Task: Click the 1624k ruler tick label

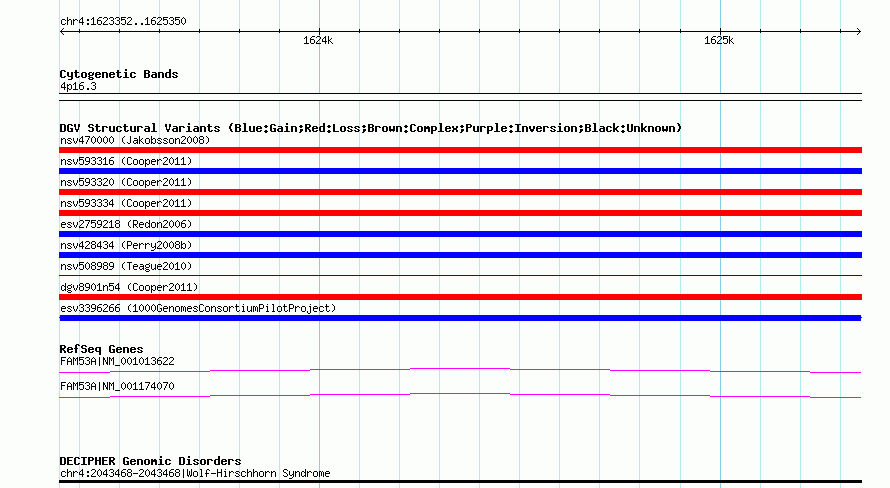Action: (318, 40)
